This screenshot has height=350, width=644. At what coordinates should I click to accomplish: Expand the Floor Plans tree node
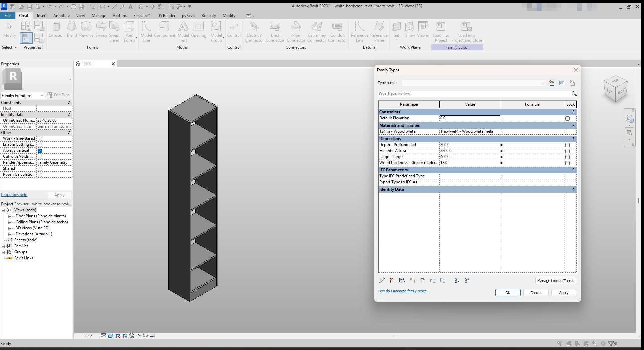(x=10, y=216)
